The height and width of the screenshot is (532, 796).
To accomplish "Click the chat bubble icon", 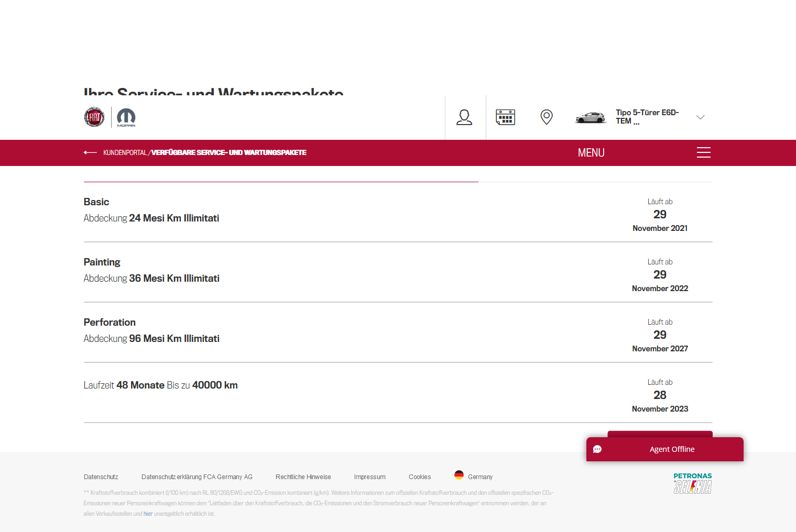I will pyautogui.click(x=597, y=449).
